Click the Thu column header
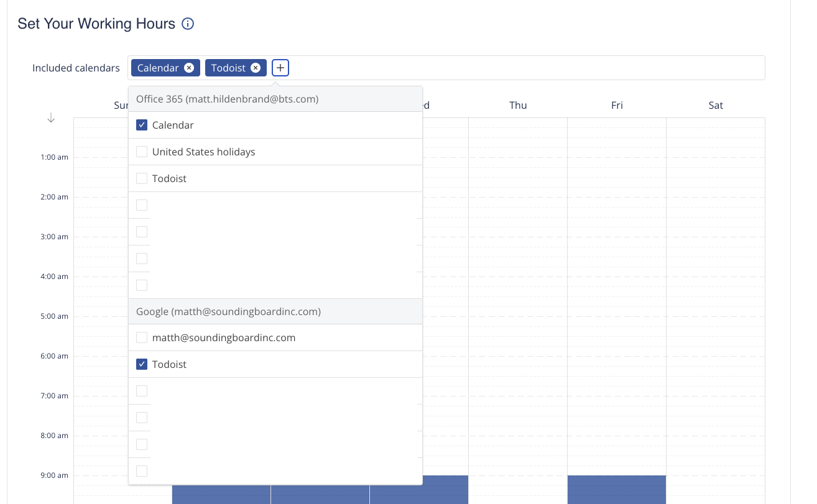 pyautogui.click(x=518, y=105)
